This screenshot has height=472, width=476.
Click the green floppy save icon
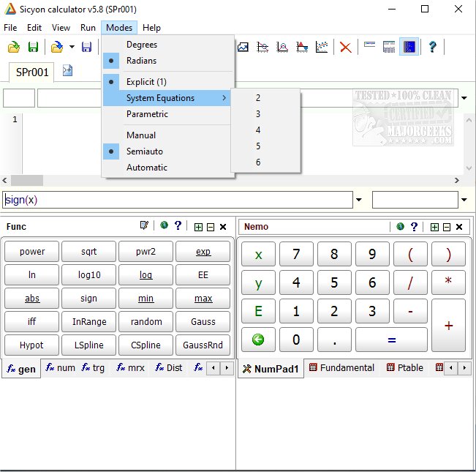(33, 47)
